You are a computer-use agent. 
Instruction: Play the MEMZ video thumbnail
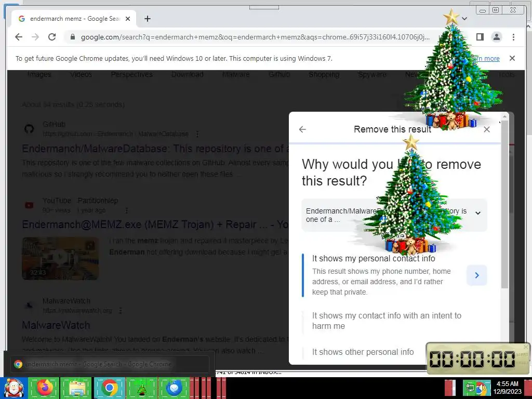pyautogui.click(x=60, y=259)
